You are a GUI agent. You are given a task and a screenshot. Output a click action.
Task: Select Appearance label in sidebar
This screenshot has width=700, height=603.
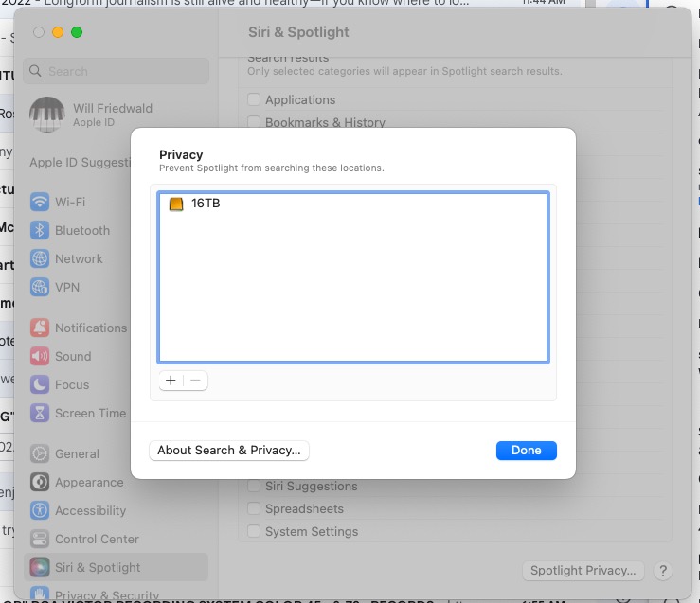click(x=89, y=483)
